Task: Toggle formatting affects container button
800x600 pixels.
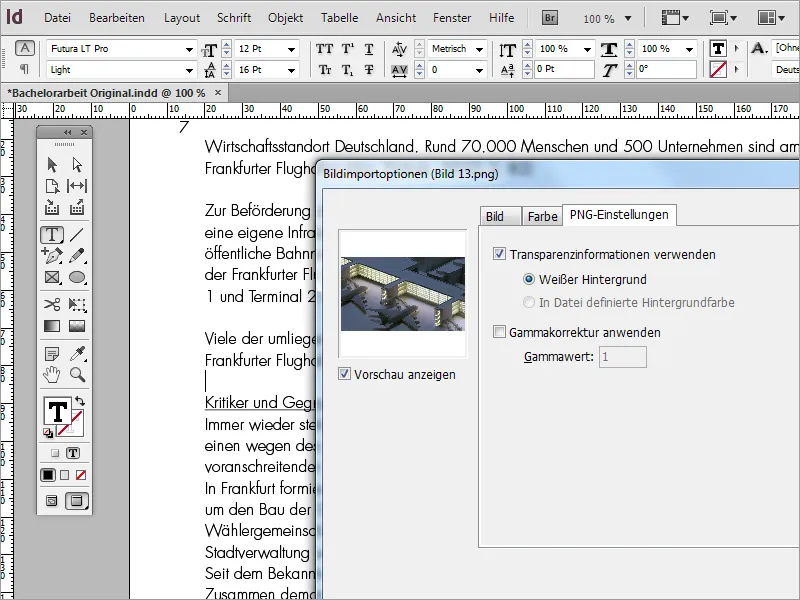Action: pyautogui.click(x=55, y=453)
